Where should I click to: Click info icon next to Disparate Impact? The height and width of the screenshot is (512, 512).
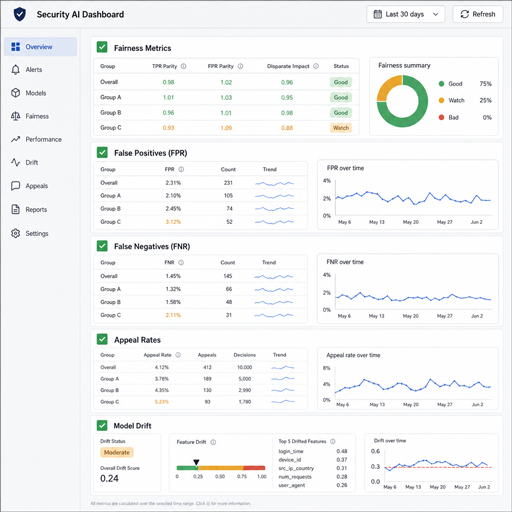coord(316,66)
